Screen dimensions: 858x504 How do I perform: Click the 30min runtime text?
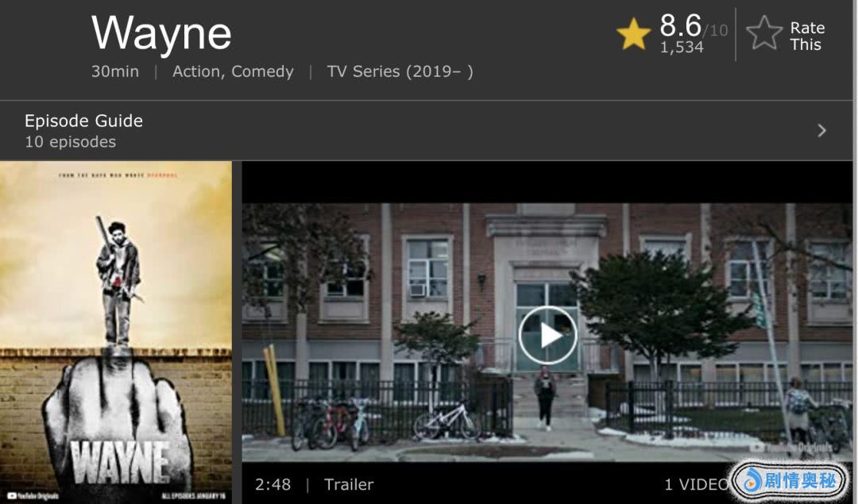pyautogui.click(x=115, y=71)
